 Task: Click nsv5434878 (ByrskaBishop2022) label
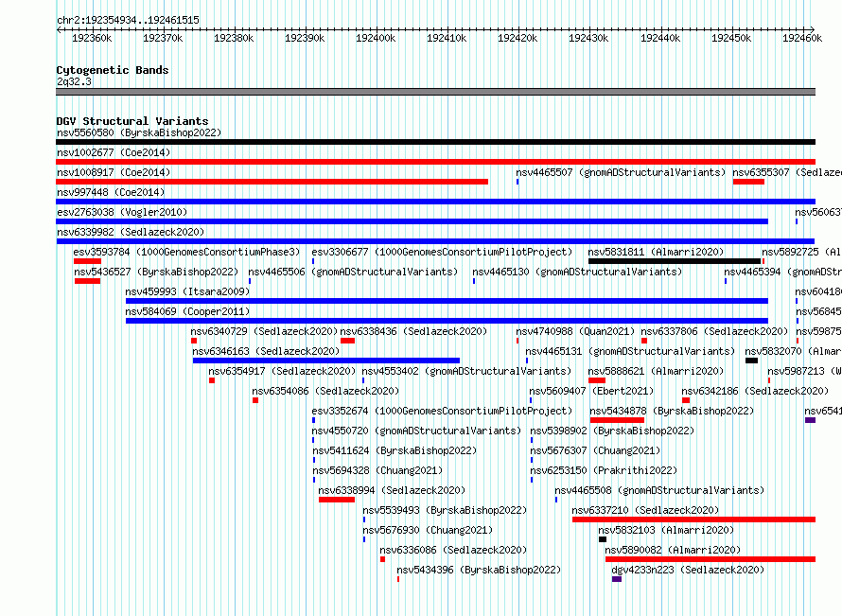pos(672,411)
